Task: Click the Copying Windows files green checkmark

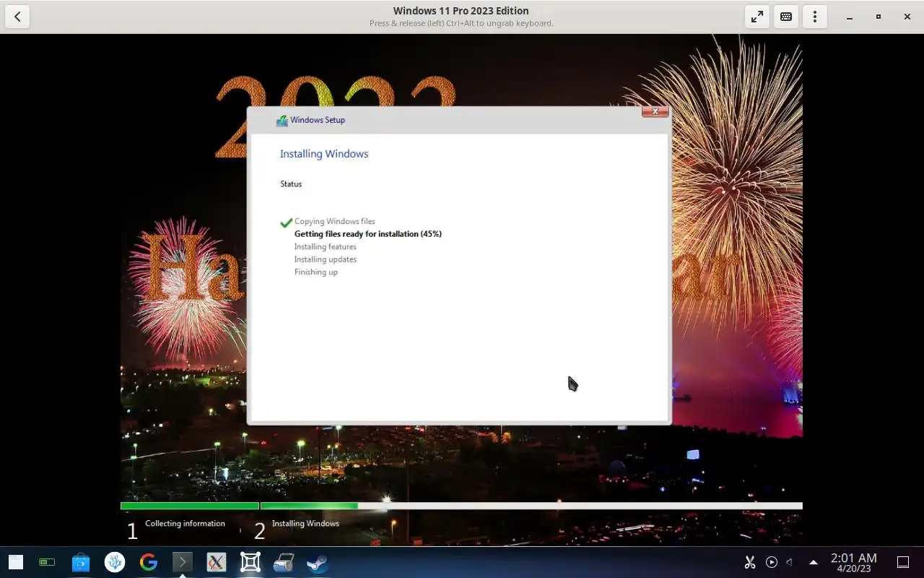Action: coord(286,223)
